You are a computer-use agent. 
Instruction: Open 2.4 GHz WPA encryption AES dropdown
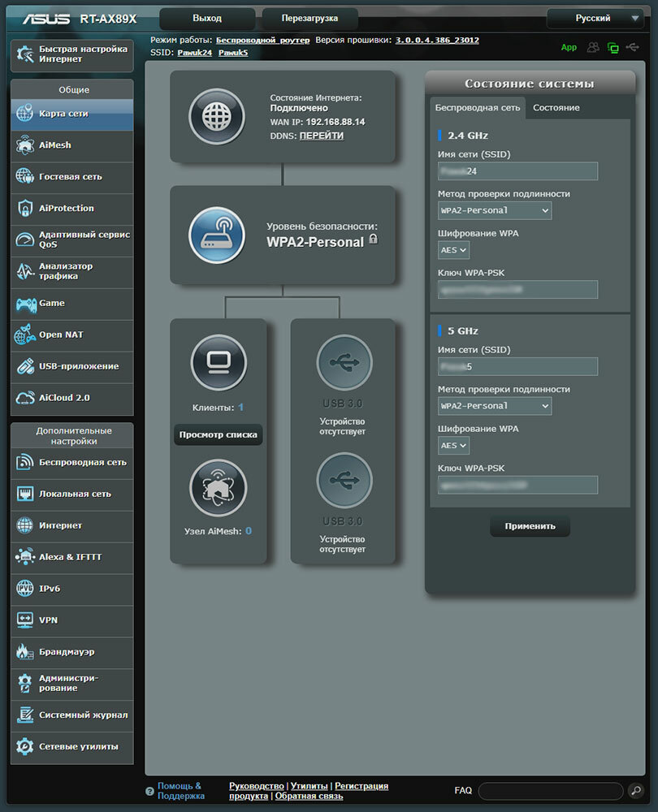click(453, 250)
